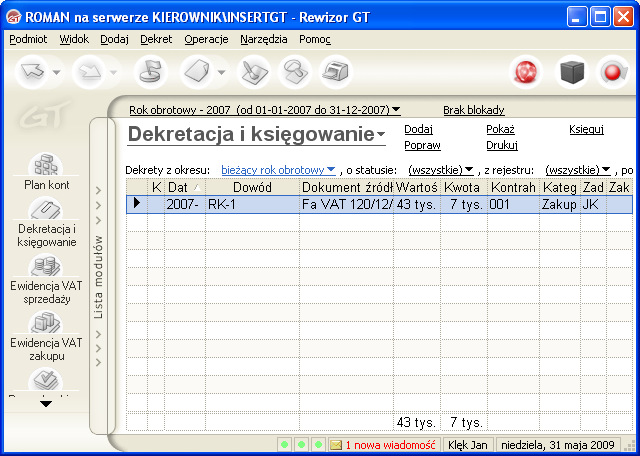Click the checkmark documents module icon
The width and height of the screenshot is (640, 456).
(45, 380)
